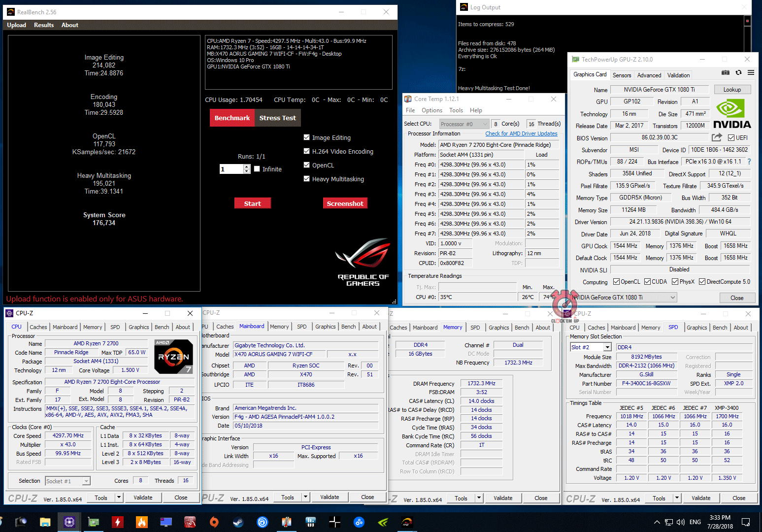The height and width of the screenshot is (532, 762).
Task: Toggle the Heavy Multitasking checkbox
Action: (x=307, y=179)
